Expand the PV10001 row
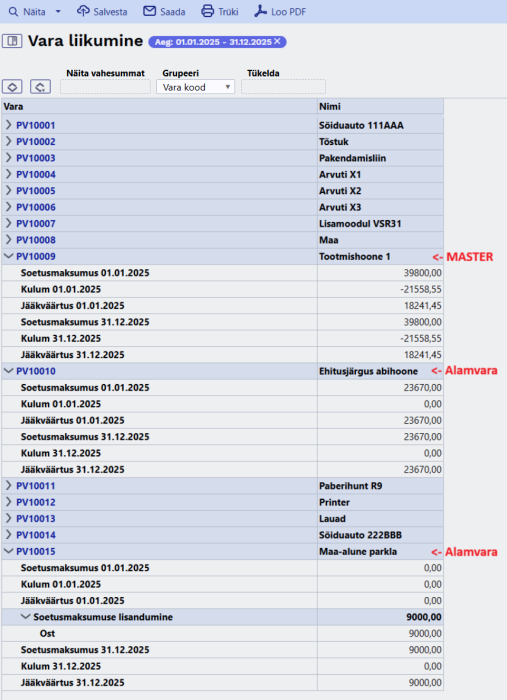This screenshot has width=507, height=700. pos(8,125)
